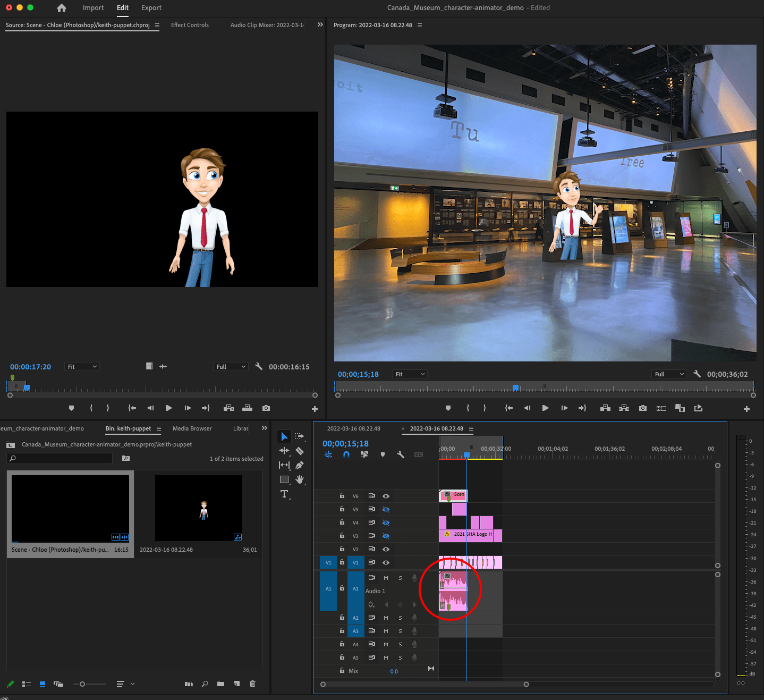
Task: Click the Captions CC icon in the timeline
Action: click(419, 454)
